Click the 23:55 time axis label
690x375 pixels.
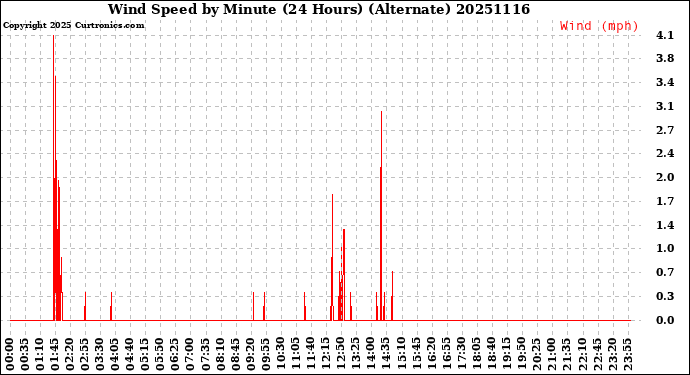point(627,355)
